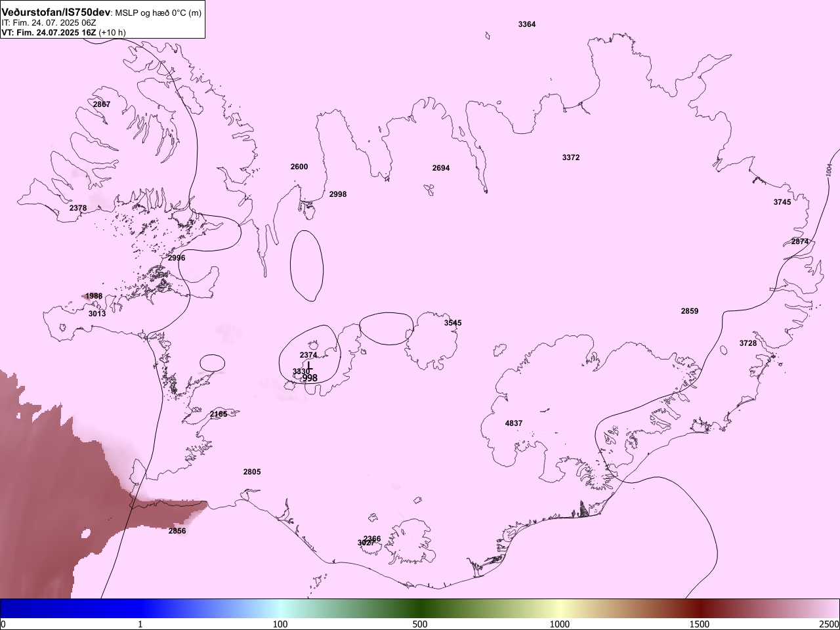The image size is (840, 630).
Task: Click the 2694 value
Action: pyautogui.click(x=441, y=168)
